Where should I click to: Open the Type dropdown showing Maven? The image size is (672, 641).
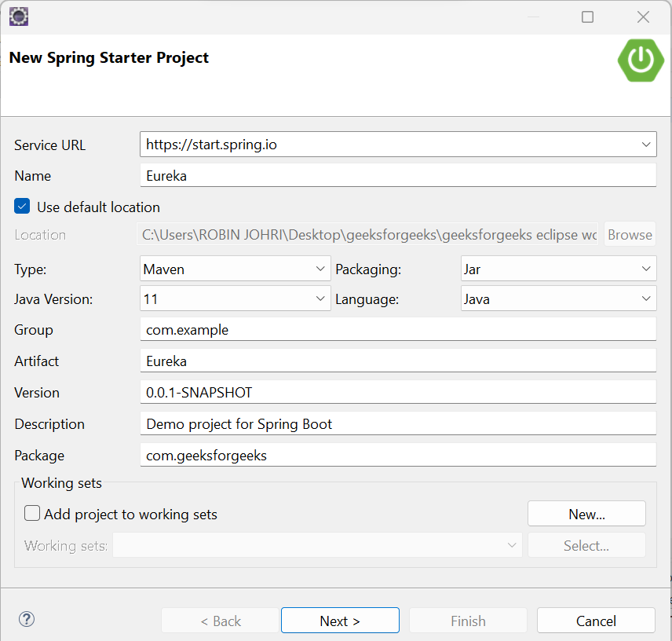click(x=235, y=269)
